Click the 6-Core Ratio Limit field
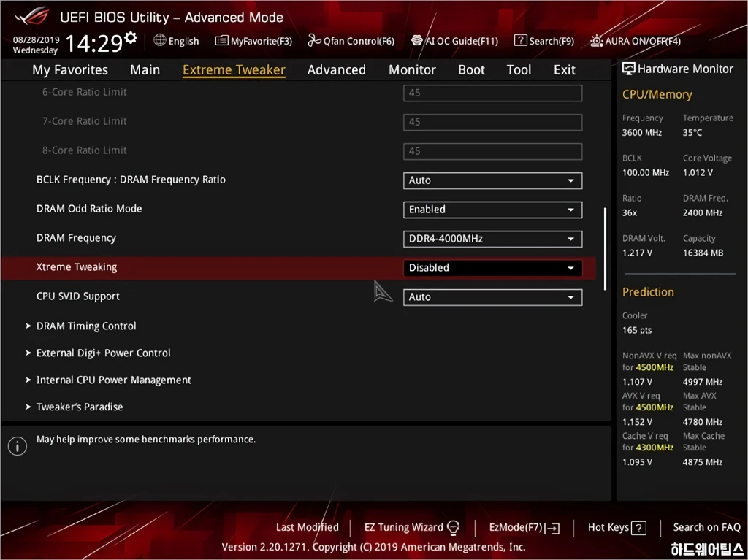This screenshot has height=560, width=748. tap(493, 93)
